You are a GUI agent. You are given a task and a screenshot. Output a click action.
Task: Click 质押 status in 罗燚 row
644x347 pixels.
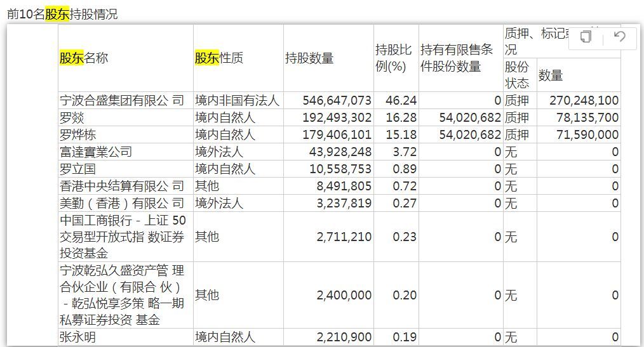517,118
